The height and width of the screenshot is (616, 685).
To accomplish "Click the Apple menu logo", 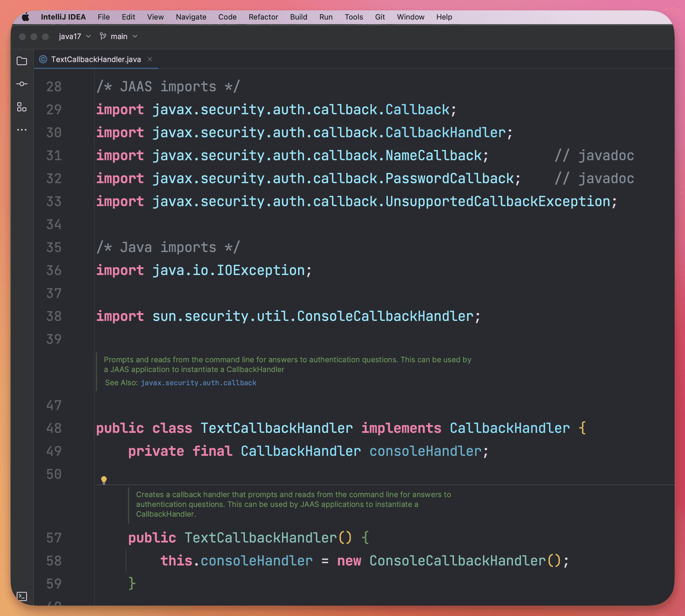I will click(26, 17).
